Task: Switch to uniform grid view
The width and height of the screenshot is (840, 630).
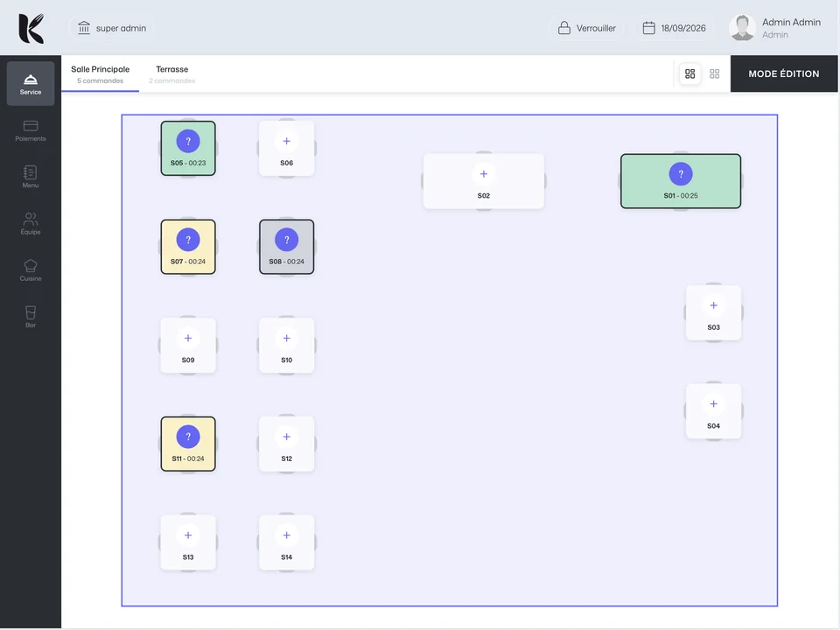Action: pyautogui.click(x=715, y=73)
